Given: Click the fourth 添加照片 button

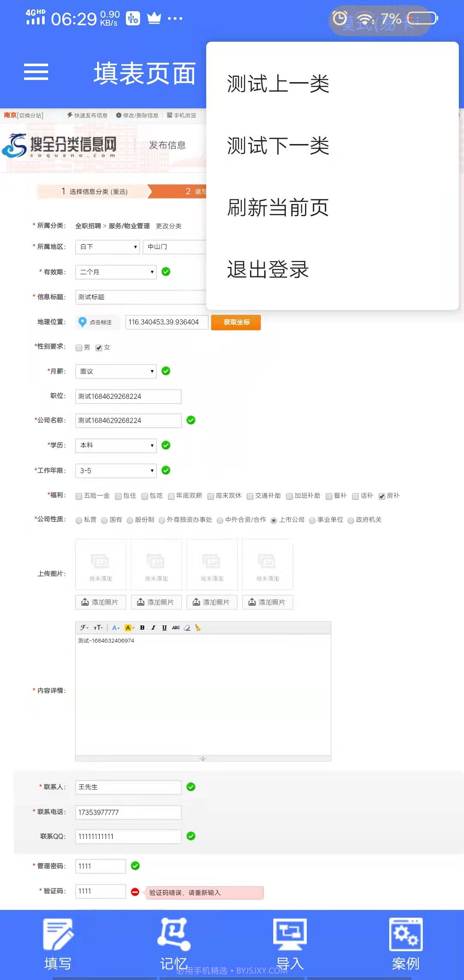Looking at the screenshot, I should coord(268,602).
